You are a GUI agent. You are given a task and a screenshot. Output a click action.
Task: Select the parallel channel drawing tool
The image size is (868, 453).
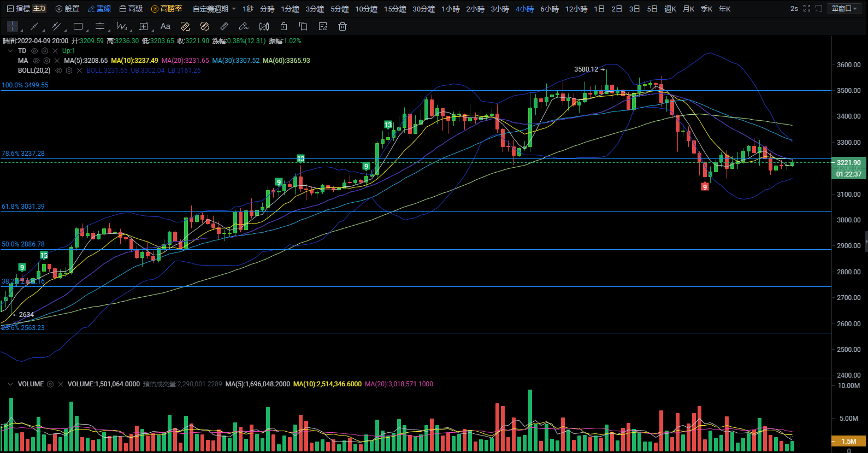(x=56, y=26)
